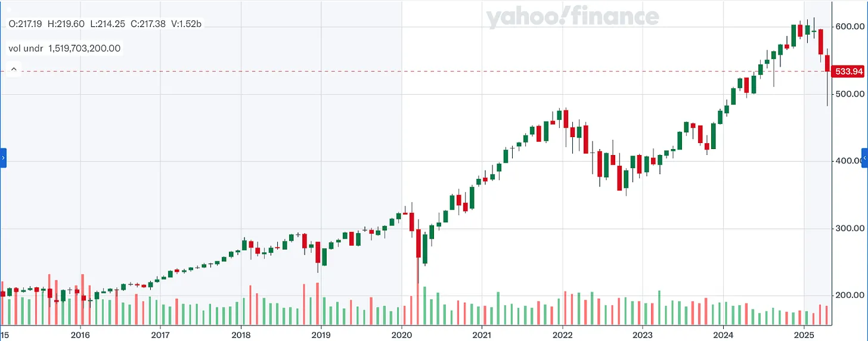
Task: Click the tallest green volume bar after 2020
Action: (424, 305)
